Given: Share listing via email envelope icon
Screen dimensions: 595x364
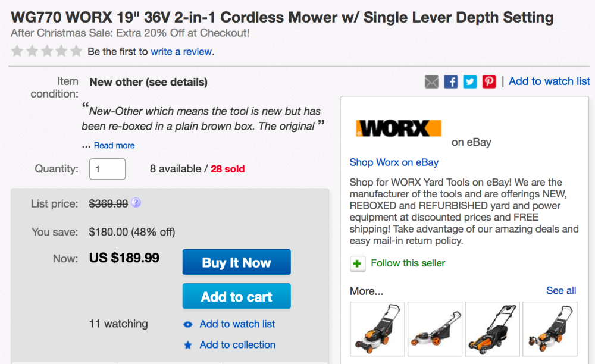Looking at the screenshot, I should tap(431, 82).
